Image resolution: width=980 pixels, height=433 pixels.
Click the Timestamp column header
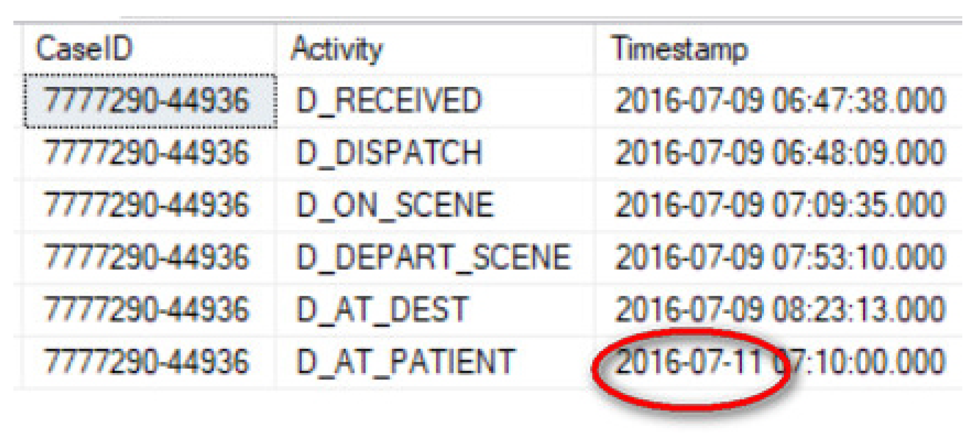point(778,49)
